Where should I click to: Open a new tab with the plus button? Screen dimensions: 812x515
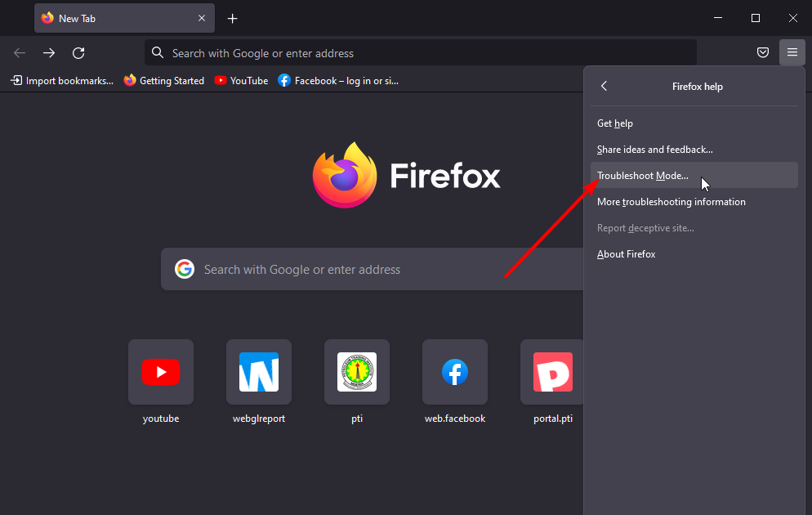[232, 17]
